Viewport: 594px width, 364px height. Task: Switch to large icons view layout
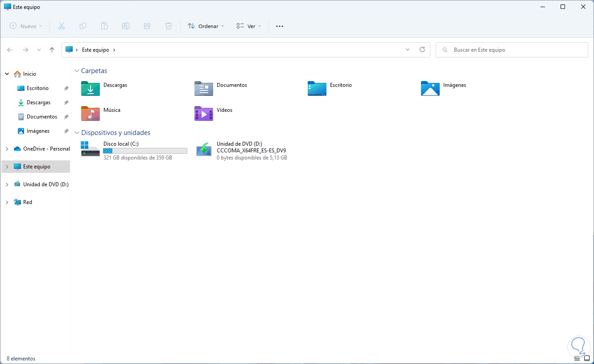[x=587, y=358]
